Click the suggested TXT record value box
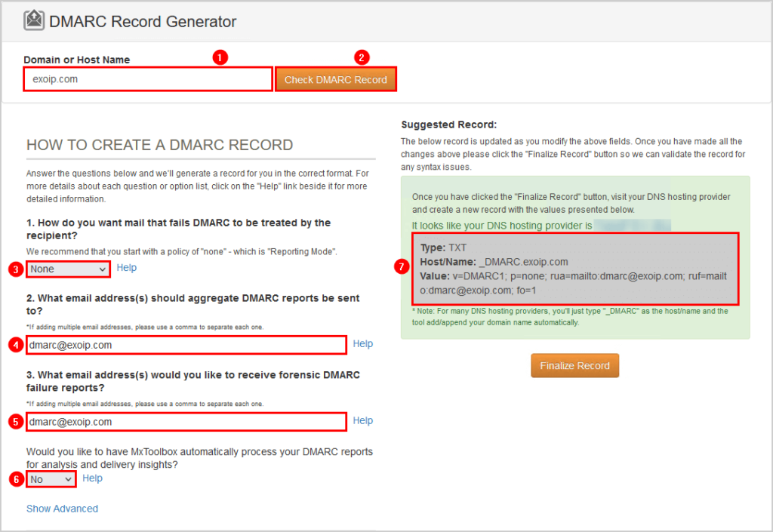Image resolution: width=773 pixels, height=532 pixels. coord(575,269)
